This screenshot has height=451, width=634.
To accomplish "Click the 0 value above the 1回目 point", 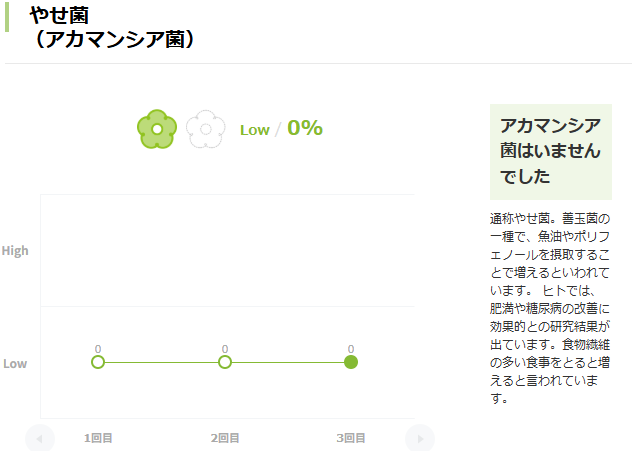I will [x=98, y=348].
